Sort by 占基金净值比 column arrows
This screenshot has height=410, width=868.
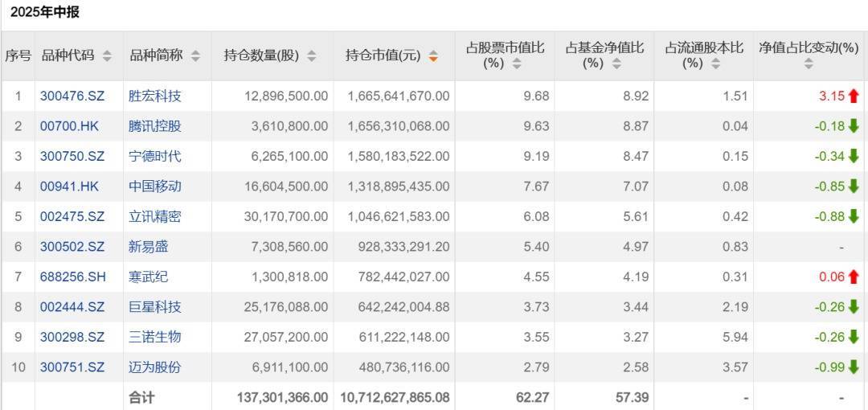[616, 64]
